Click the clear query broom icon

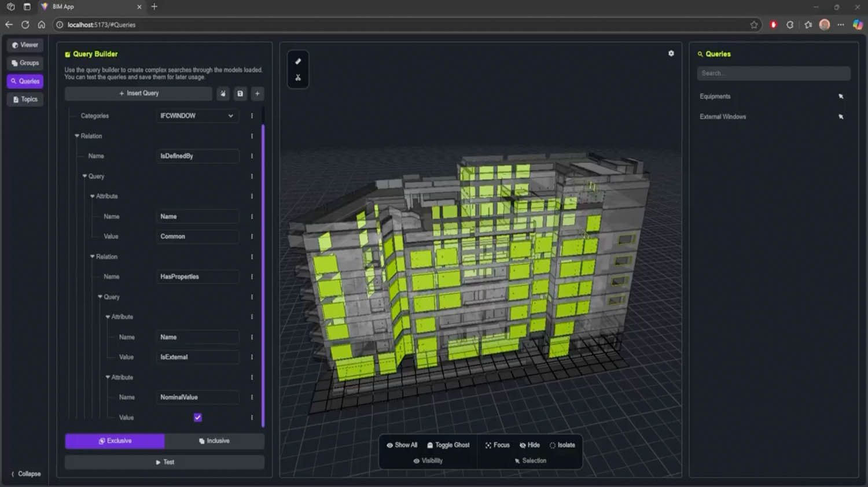[x=223, y=94]
